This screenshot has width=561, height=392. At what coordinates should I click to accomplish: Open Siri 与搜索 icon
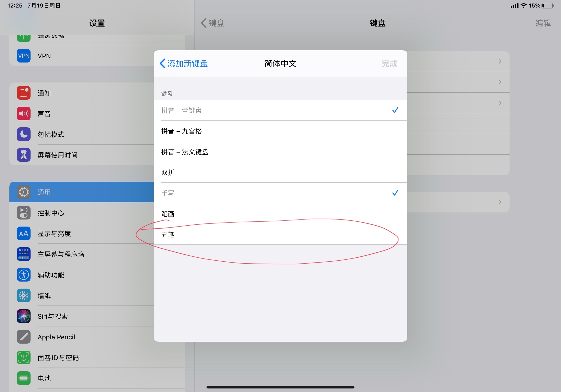click(x=24, y=316)
